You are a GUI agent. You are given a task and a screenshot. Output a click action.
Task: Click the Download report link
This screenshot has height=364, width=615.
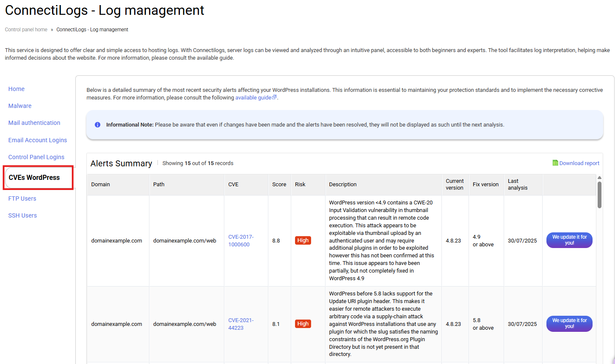pos(579,163)
